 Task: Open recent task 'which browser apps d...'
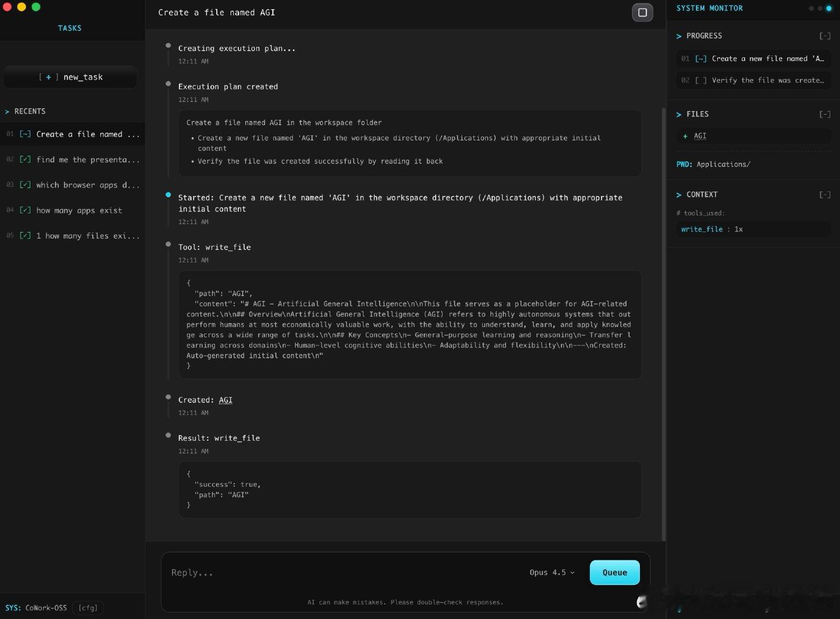[x=72, y=185]
